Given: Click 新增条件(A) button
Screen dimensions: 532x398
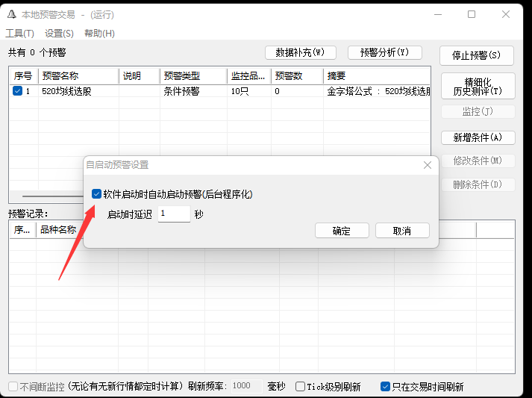Looking at the screenshot, I should pyautogui.click(x=478, y=137).
